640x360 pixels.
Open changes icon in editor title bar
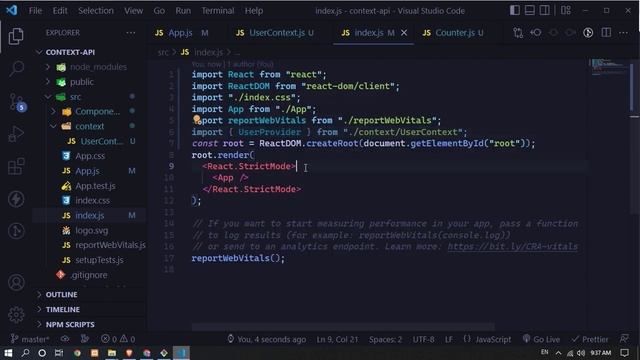tap(518, 33)
